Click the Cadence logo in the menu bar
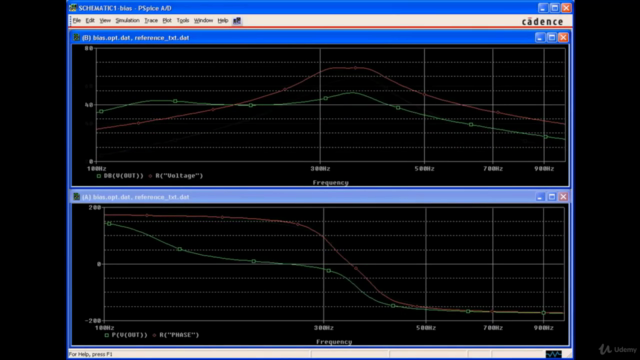The height and width of the screenshot is (360, 640). click(542, 22)
